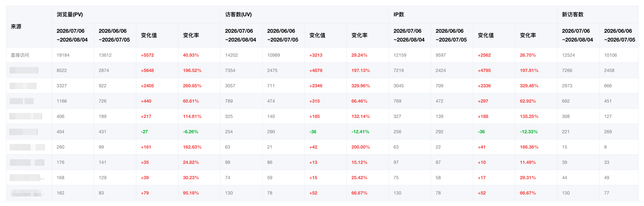Click the UV value 14202
The image size is (644, 206).
231,55
